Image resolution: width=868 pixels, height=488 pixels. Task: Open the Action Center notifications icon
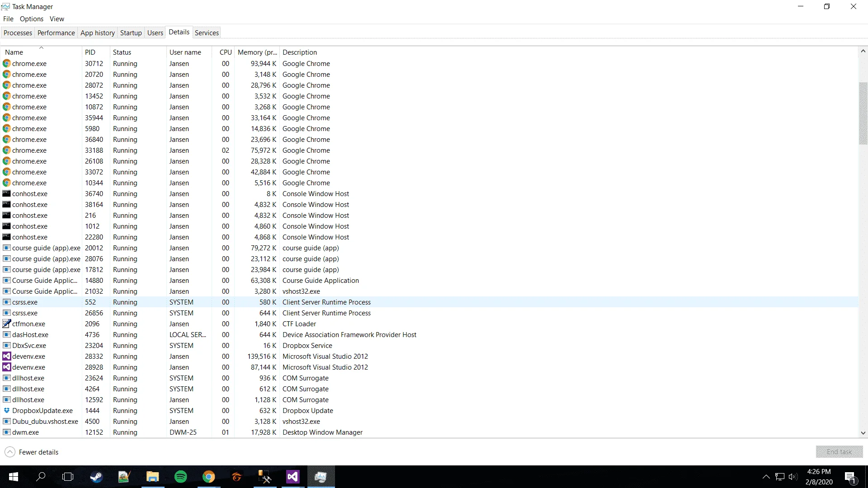point(850,477)
